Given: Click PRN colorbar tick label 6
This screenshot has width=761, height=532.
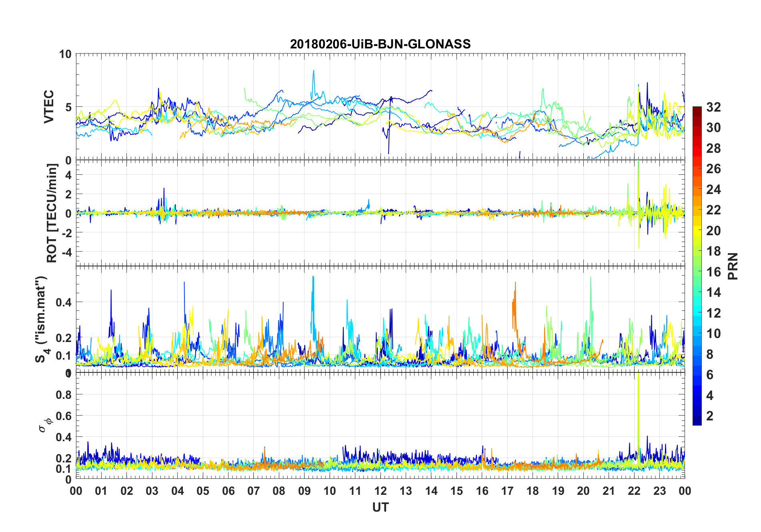Looking at the screenshot, I should pyautogui.click(x=710, y=375).
